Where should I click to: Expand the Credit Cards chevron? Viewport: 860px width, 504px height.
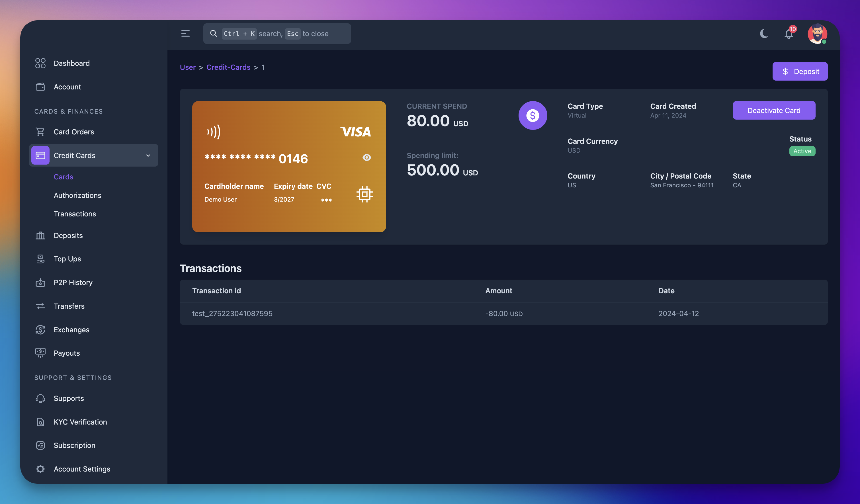pyautogui.click(x=148, y=155)
